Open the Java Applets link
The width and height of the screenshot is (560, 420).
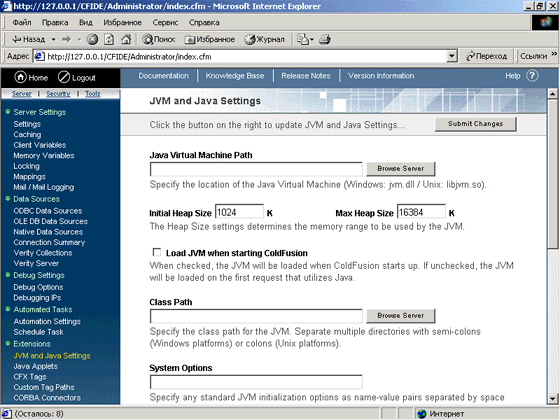click(x=35, y=366)
